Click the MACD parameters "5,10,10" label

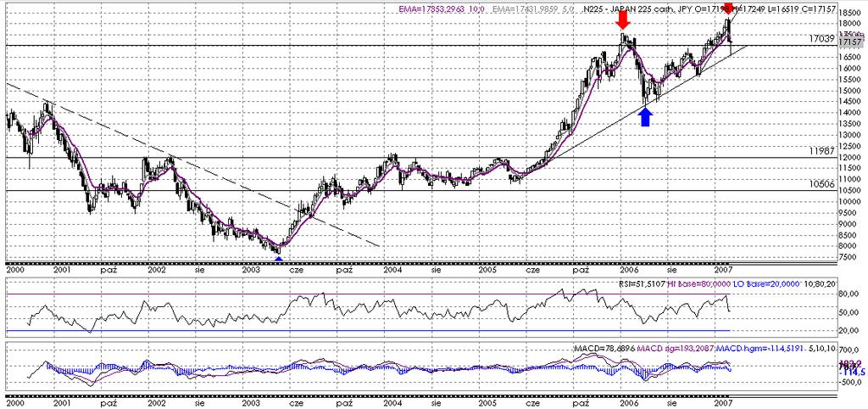(x=822, y=348)
